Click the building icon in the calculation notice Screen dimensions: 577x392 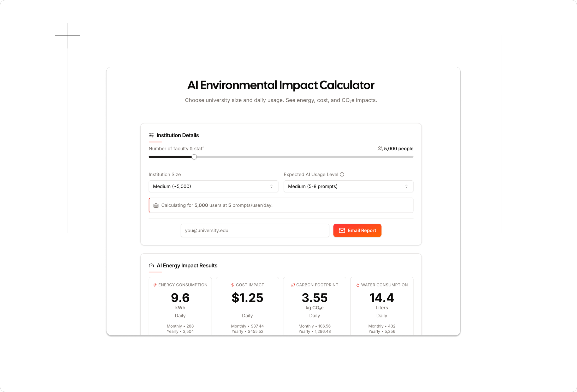click(156, 205)
